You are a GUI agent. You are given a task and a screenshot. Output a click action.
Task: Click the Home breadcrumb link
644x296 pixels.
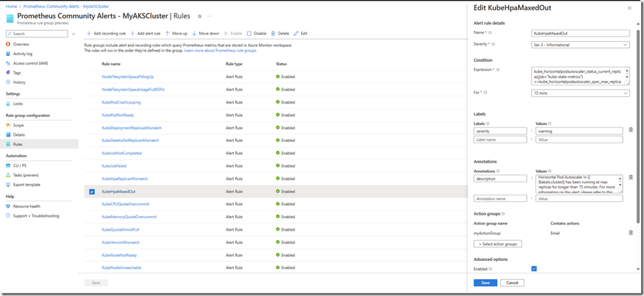pyautogui.click(x=11, y=7)
